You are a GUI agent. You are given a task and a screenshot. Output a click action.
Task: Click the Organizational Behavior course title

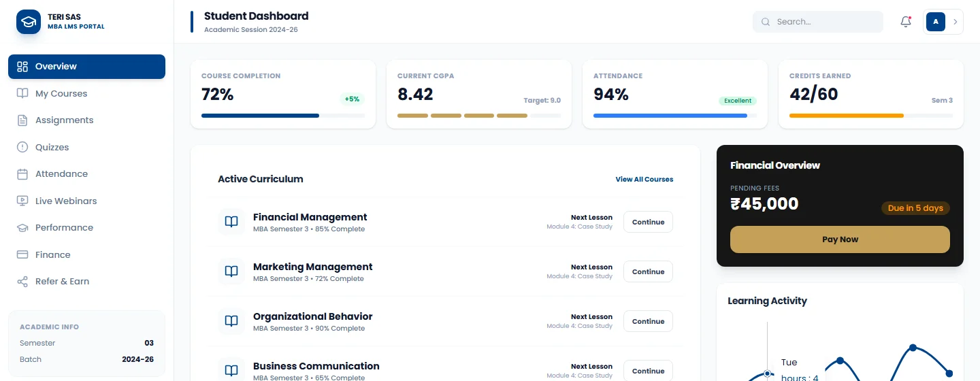tap(312, 316)
